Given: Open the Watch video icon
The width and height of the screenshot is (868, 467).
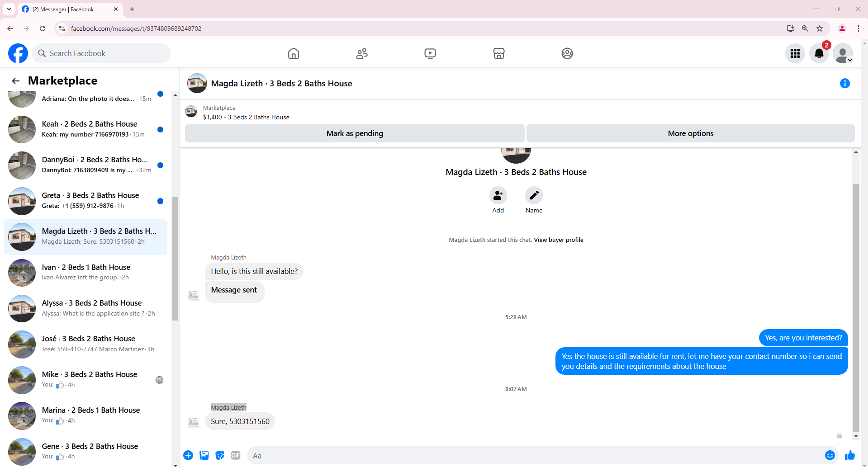Looking at the screenshot, I should (430, 53).
